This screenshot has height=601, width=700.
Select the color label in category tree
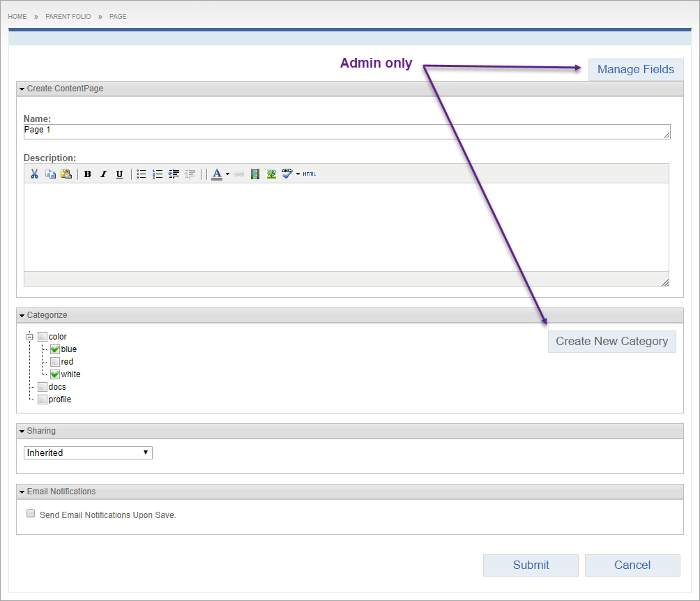58,337
